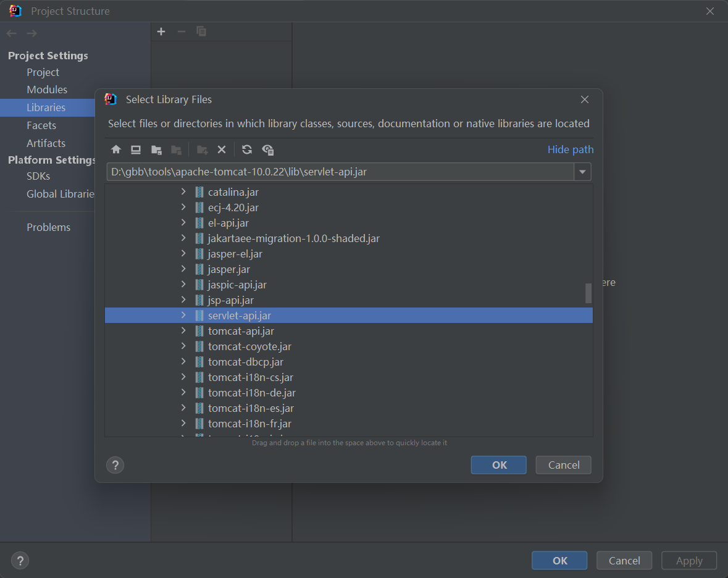Add a new library with plus icon
This screenshot has width=728, height=578.
(x=161, y=31)
